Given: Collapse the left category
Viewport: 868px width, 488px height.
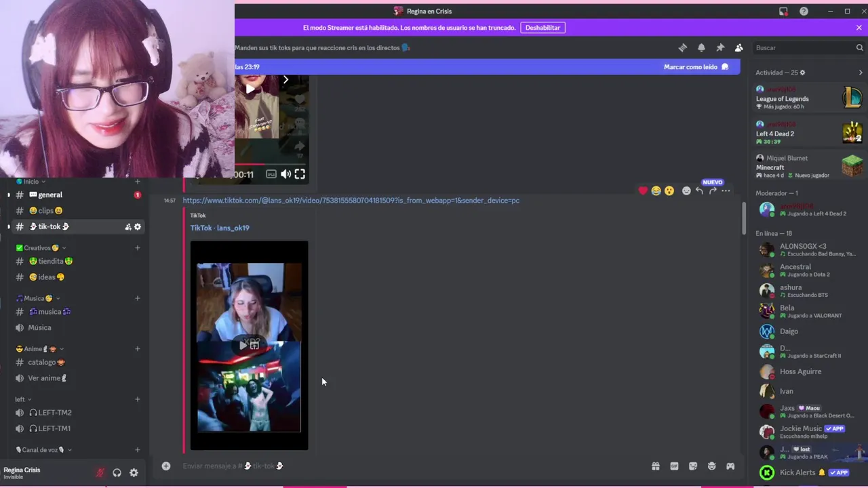Looking at the screenshot, I should pos(23,399).
